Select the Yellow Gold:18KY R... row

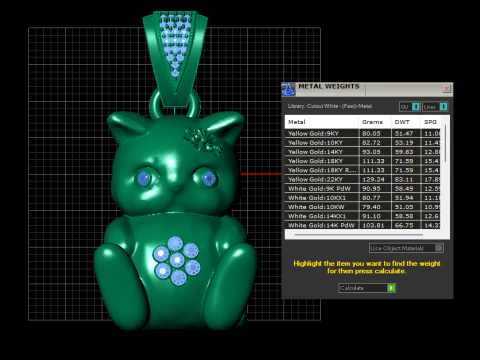coord(363,170)
